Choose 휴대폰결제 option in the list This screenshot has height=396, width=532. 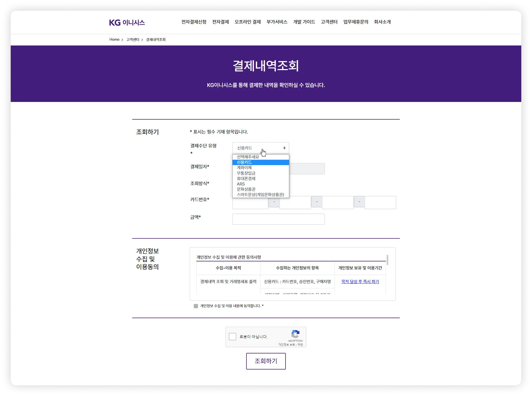point(246,178)
